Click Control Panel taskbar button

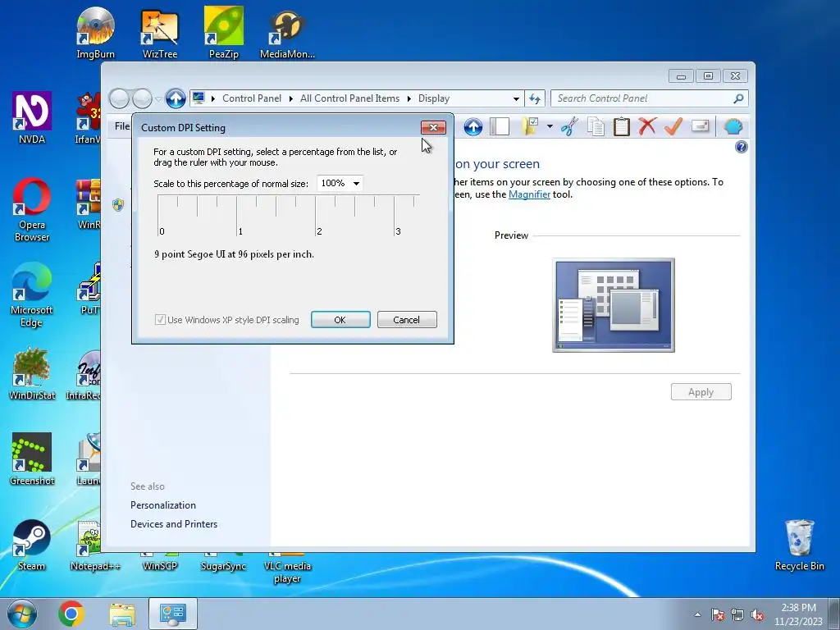(x=173, y=614)
